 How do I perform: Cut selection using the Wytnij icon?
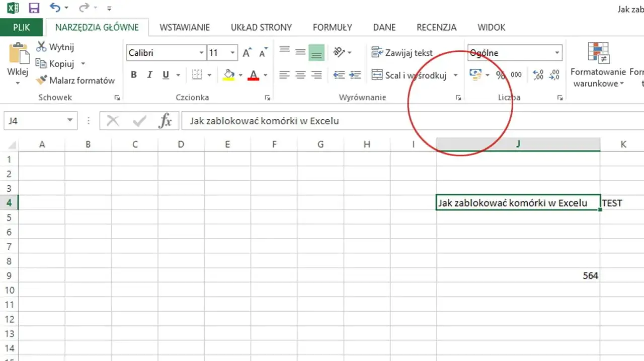(x=41, y=46)
